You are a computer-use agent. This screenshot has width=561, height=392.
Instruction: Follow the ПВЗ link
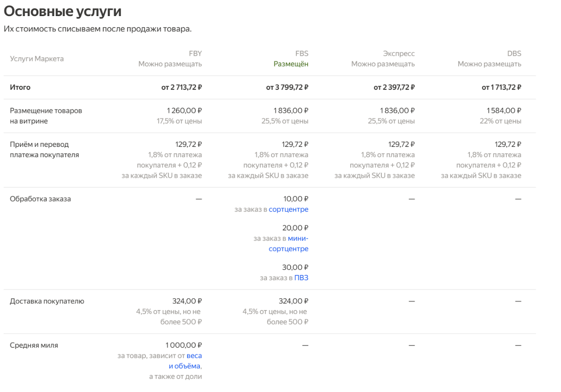click(x=301, y=278)
